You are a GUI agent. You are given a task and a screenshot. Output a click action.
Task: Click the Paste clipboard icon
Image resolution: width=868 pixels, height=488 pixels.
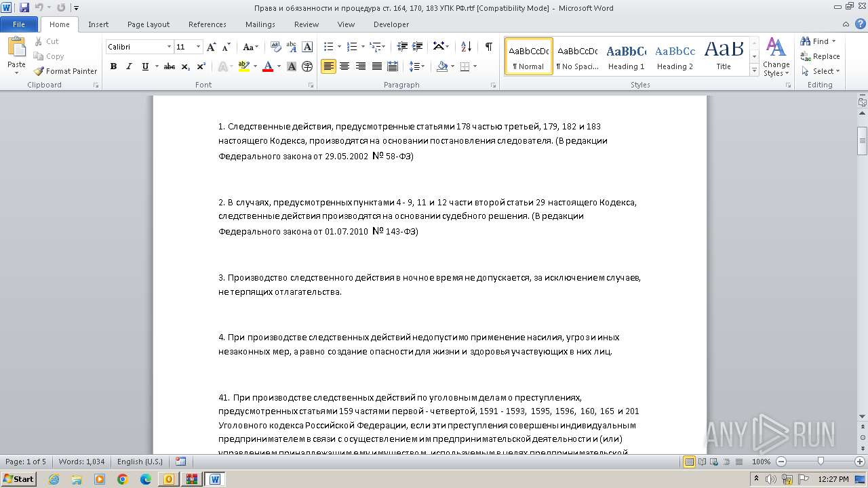click(x=16, y=49)
